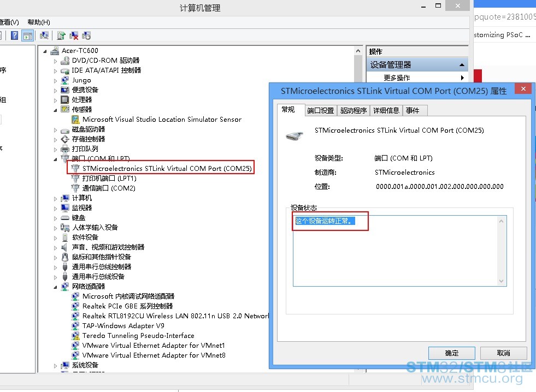Expand the 人体学输入设备 node
Viewport: 536px width, 392px height.
click(55, 228)
